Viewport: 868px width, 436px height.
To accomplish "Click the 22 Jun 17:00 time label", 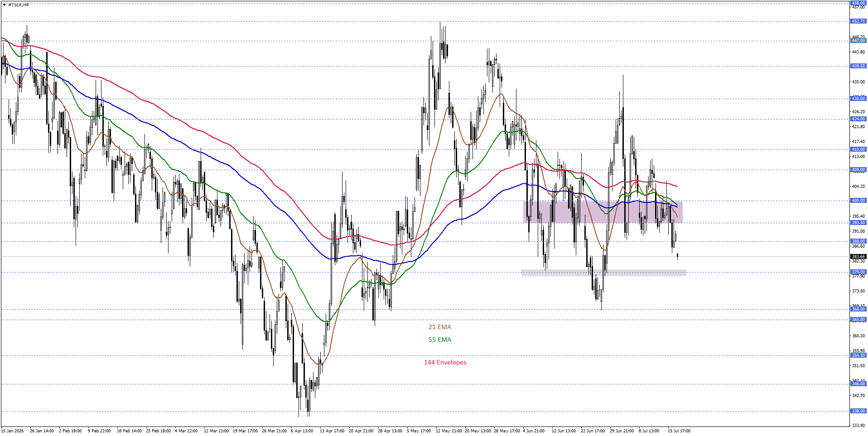I will pos(593,431).
